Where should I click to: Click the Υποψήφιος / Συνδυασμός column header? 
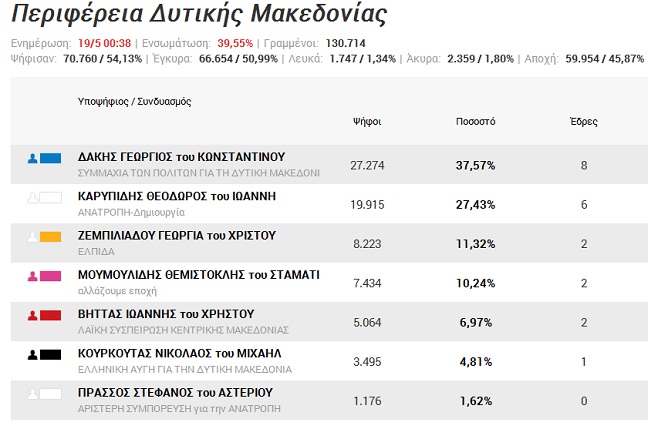tap(134, 102)
